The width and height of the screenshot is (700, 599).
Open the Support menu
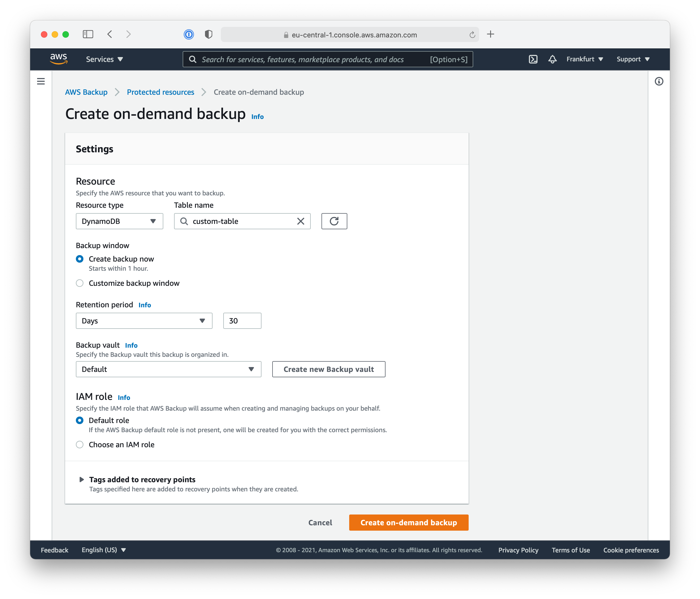point(633,59)
